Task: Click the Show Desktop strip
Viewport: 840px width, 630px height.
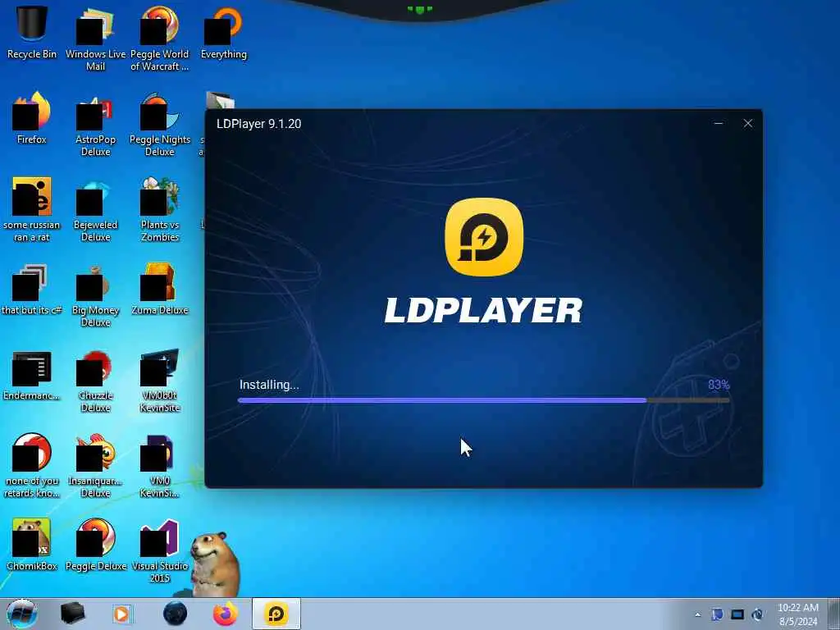Action: 833,614
